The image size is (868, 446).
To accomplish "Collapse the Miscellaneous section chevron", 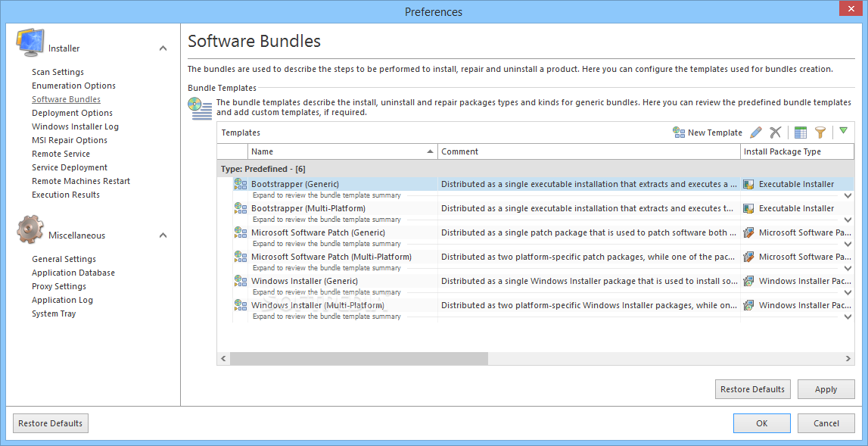I will (x=163, y=235).
